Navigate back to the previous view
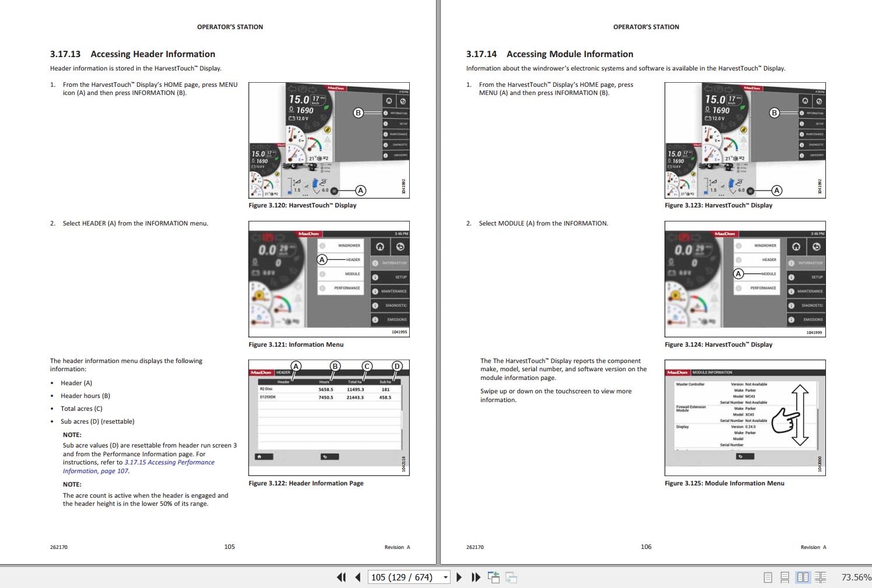Screen dimensions: 872x588 [494, 577]
